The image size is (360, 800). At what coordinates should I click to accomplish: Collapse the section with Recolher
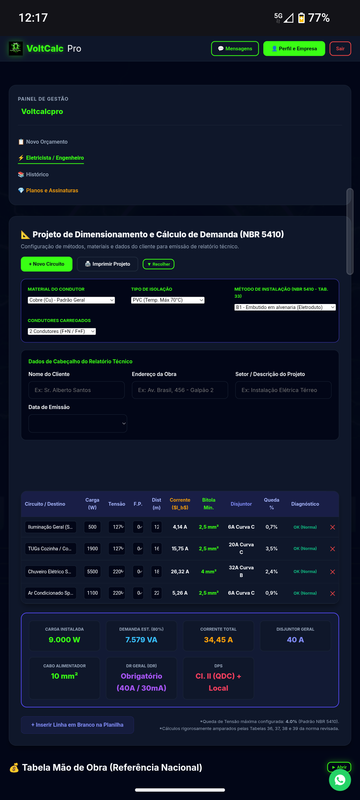click(x=159, y=264)
